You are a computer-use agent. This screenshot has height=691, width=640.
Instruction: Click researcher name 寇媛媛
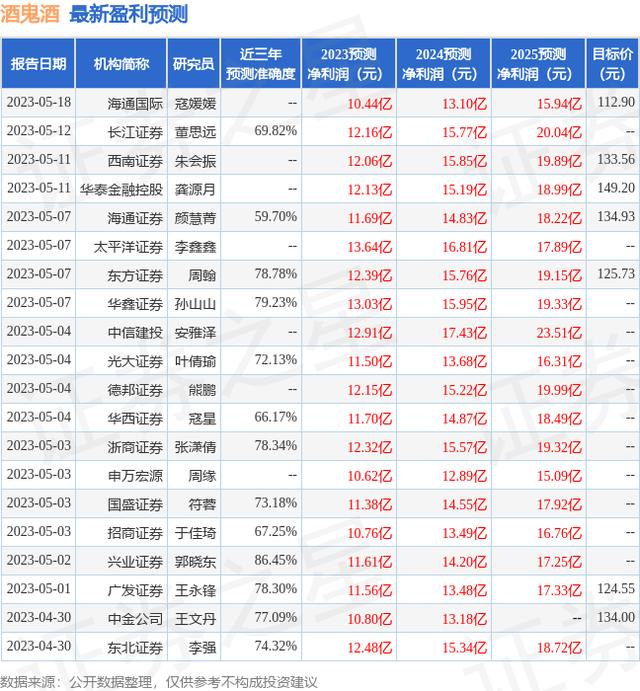pos(195,104)
